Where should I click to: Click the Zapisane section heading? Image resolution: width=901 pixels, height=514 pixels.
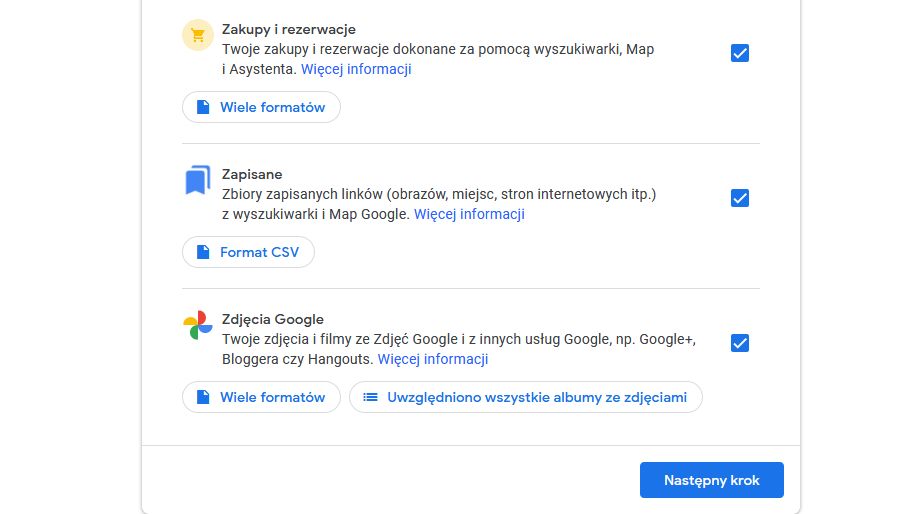point(251,174)
